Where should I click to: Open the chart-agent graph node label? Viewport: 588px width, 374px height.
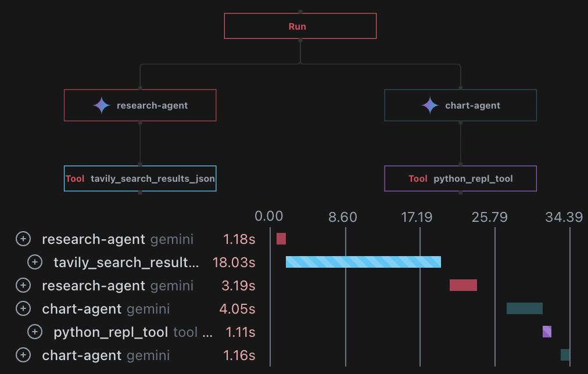(x=472, y=106)
